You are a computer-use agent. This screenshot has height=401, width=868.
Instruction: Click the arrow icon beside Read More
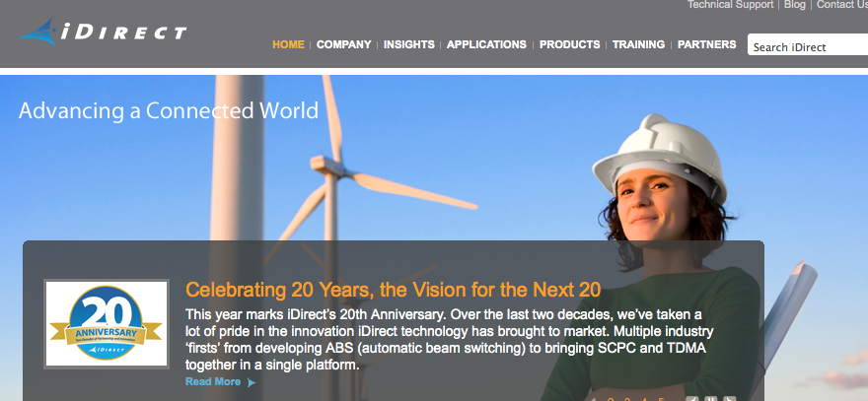point(252,382)
